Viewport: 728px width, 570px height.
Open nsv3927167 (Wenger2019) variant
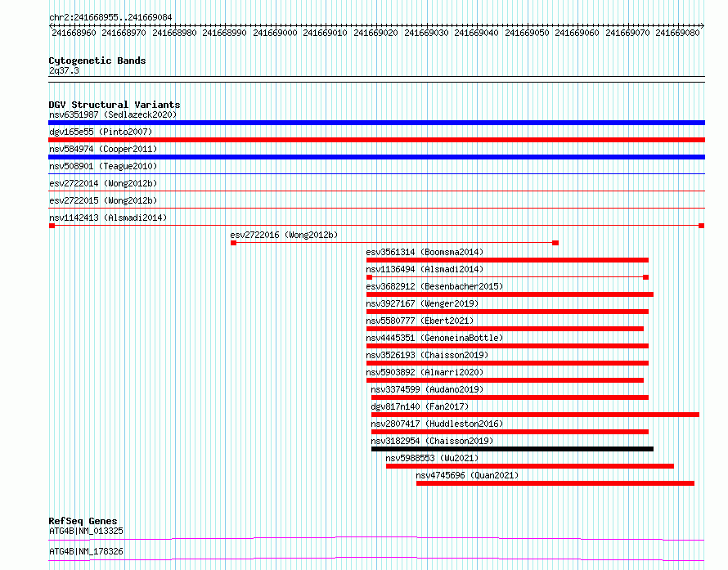(x=422, y=303)
